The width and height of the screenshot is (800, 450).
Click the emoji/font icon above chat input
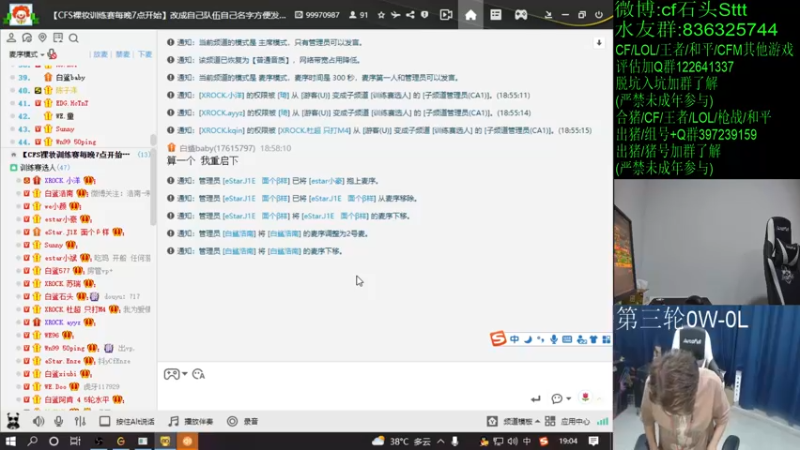click(198, 374)
